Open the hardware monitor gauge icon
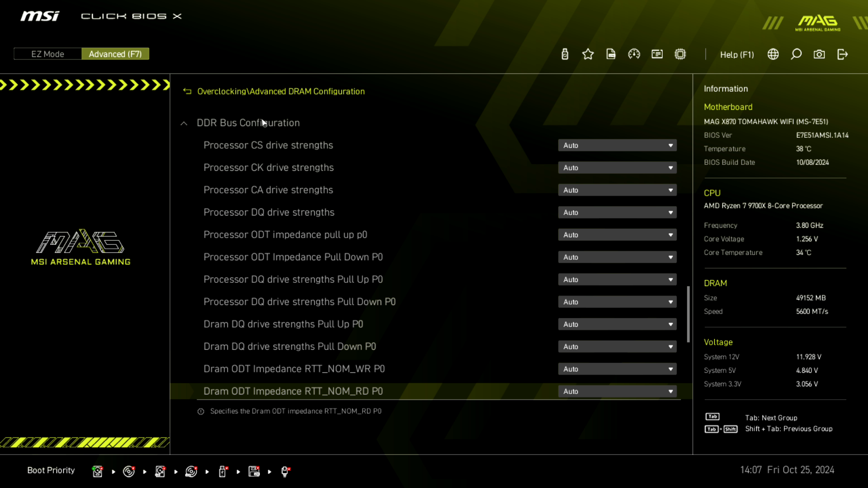868x488 pixels. (x=634, y=54)
